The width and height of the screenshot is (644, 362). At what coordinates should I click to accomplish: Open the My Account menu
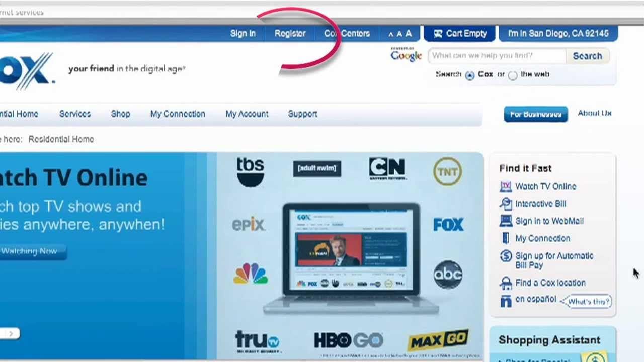[x=247, y=114]
